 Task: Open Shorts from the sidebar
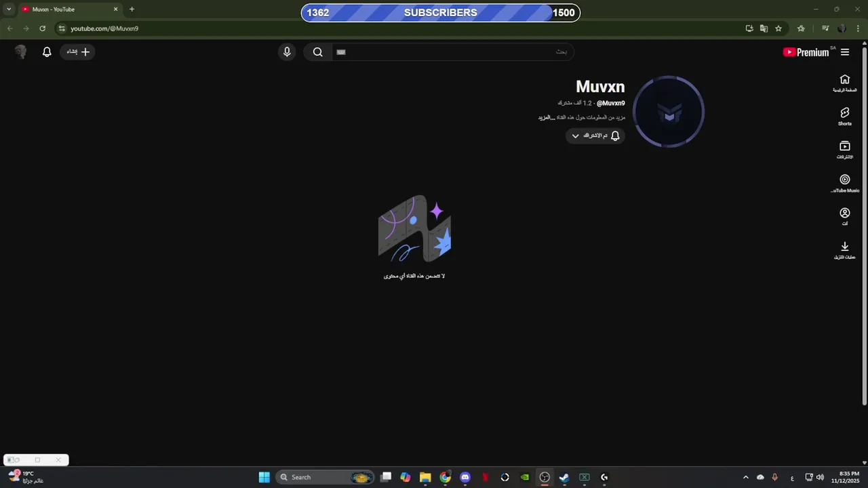click(845, 117)
